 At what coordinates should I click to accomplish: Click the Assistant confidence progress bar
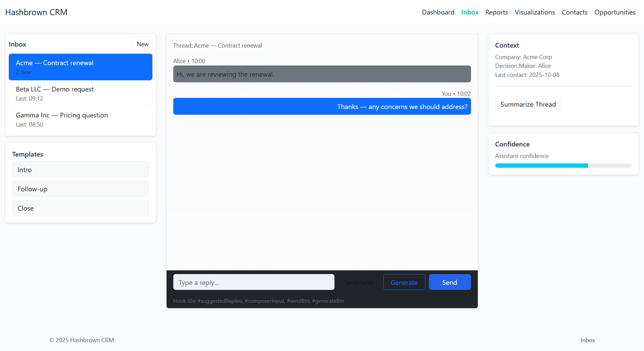563,165
